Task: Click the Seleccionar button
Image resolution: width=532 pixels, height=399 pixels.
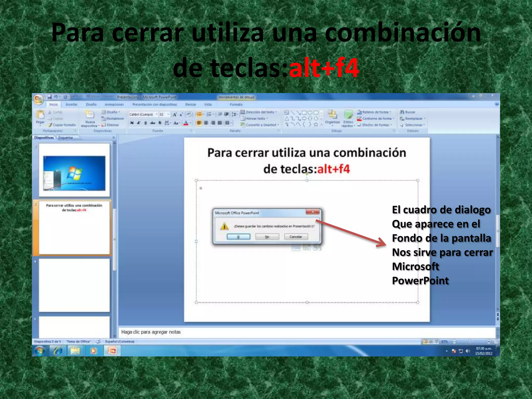Action: pyautogui.click(x=412, y=125)
